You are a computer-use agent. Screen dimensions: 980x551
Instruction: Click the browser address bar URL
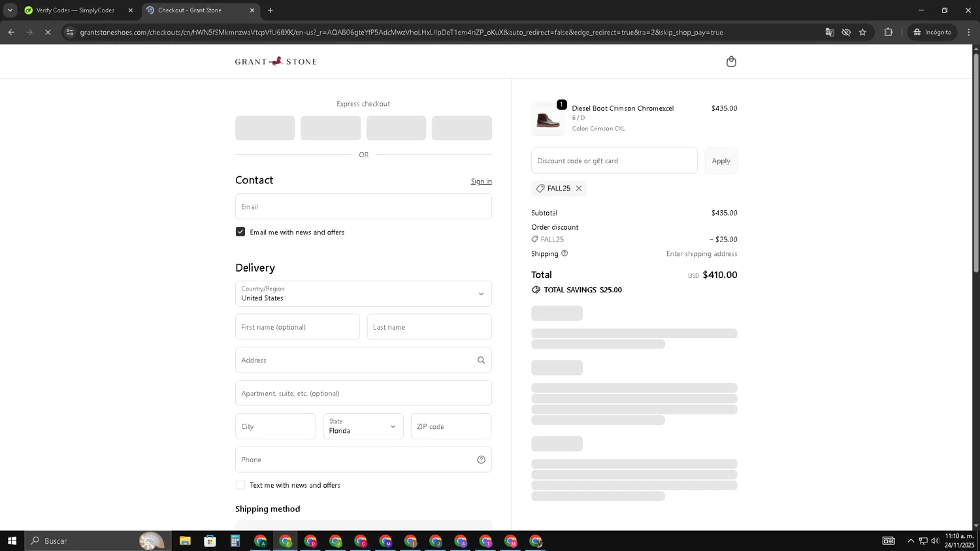(401, 32)
